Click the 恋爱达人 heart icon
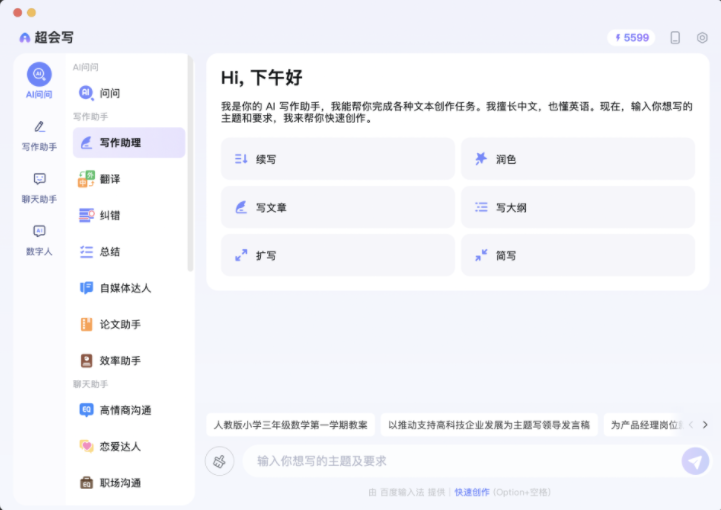Image resolution: width=721 pixels, height=510 pixels. [x=86, y=446]
